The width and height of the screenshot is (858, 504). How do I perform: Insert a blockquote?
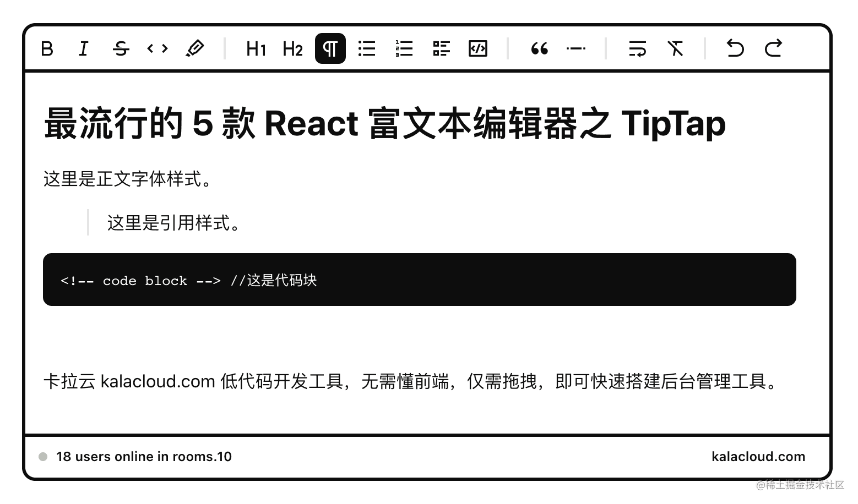click(539, 49)
